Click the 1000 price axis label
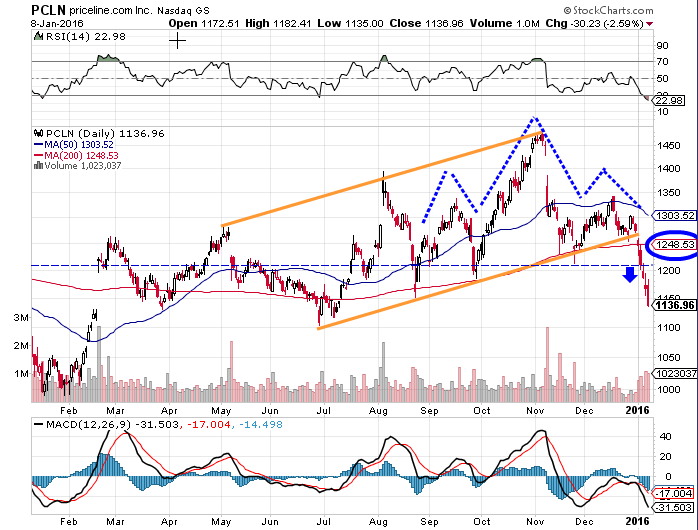 (669, 390)
